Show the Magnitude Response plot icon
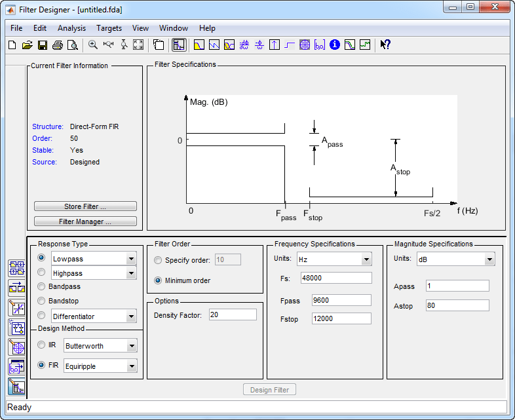 (199, 45)
